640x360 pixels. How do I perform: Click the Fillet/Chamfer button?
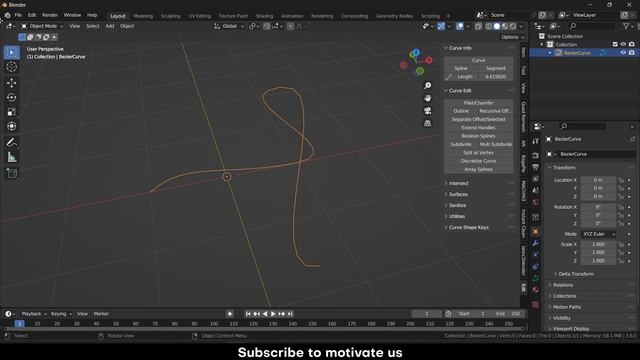478,103
